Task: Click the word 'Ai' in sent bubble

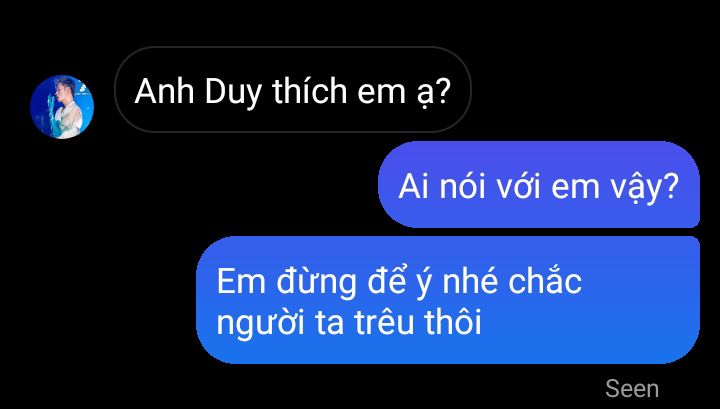Action: 414,186
